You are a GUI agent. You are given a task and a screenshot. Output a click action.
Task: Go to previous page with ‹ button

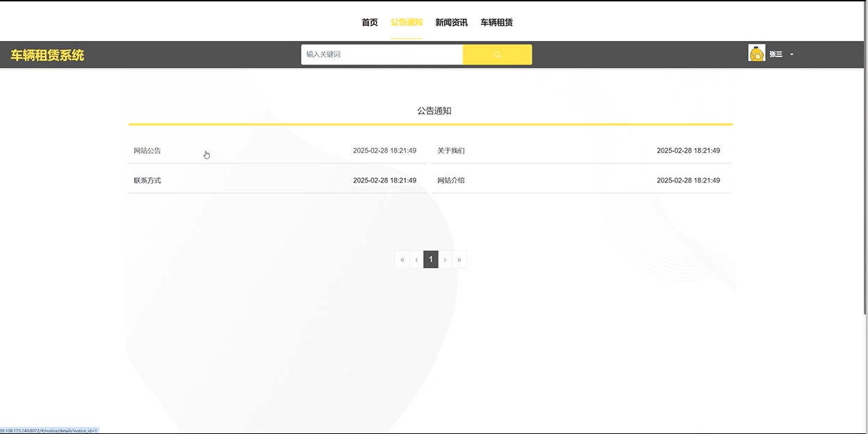tap(416, 260)
